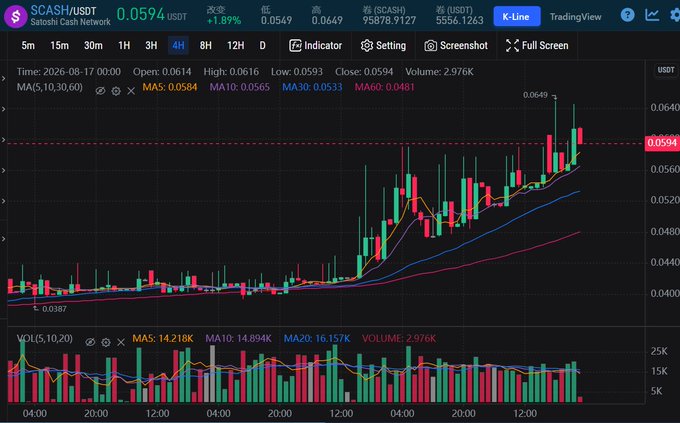
Task: Click the MA30: 0.0533 legend value
Action: 312,87
